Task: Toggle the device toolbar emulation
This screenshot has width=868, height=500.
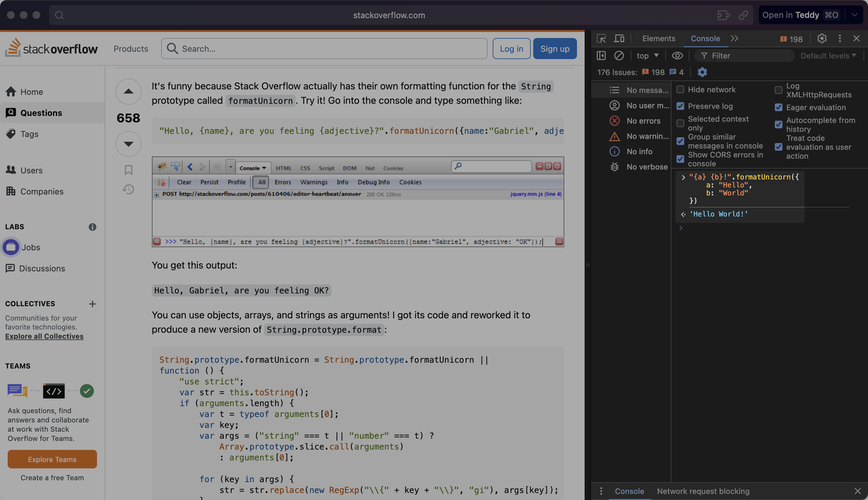Action: point(619,38)
